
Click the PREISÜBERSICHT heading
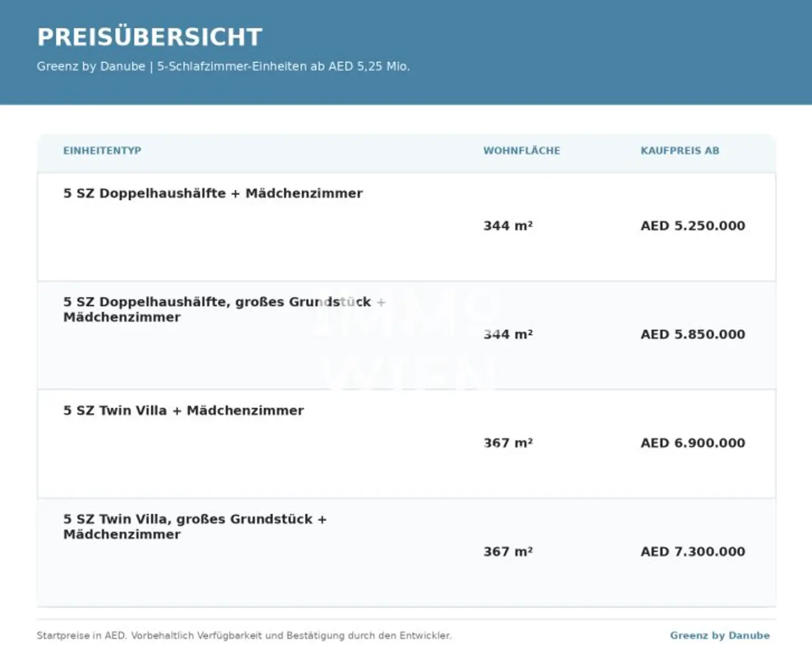pos(150,37)
